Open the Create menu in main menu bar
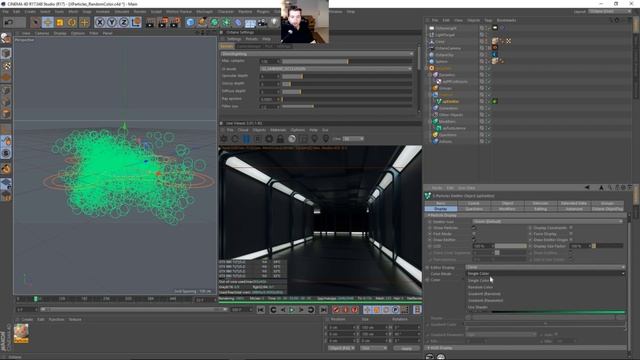The height and width of the screenshot is (360, 640). pyautogui.click(x=30, y=12)
